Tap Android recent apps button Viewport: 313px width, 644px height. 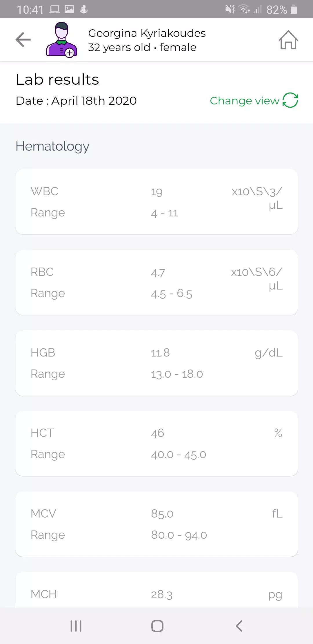point(76,626)
